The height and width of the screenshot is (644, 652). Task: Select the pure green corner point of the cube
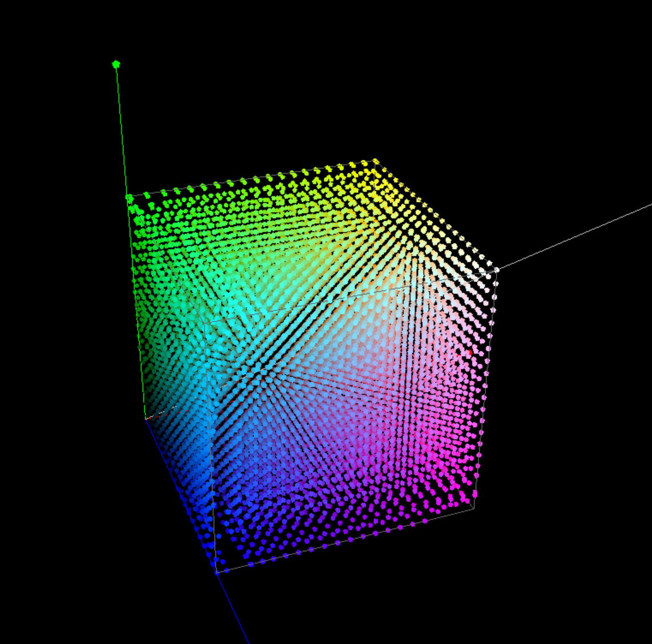[129, 198]
